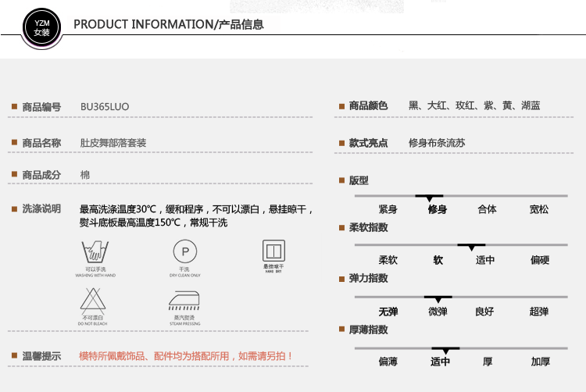The height and width of the screenshot is (392, 586).
Task: Click the 商品成分 label
Action: (x=41, y=175)
